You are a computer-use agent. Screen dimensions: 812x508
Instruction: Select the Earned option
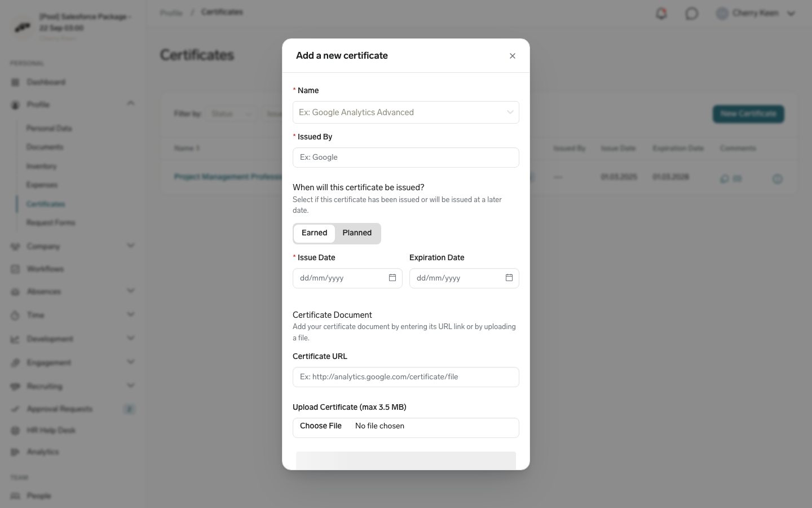(314, 233)
